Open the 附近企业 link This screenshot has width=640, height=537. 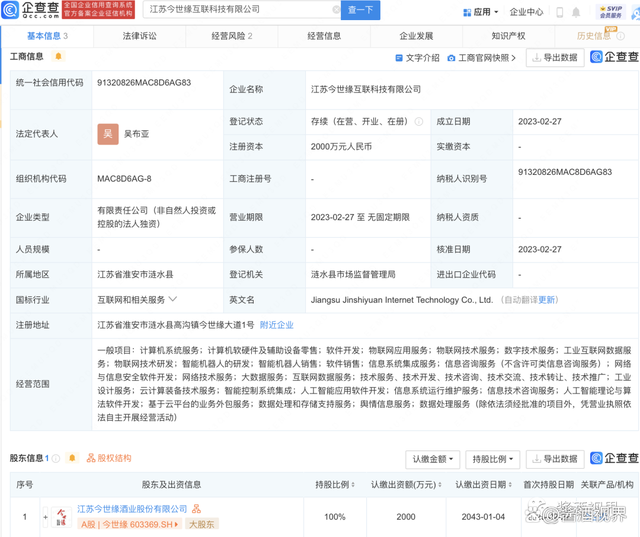[277, 325]
